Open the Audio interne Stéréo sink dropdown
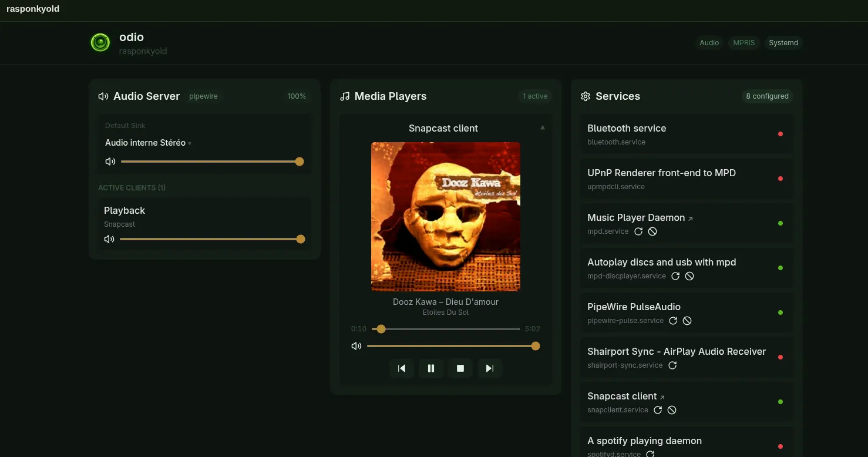The image size is (868, 457). pyautogui.click(x=148, y=143)
